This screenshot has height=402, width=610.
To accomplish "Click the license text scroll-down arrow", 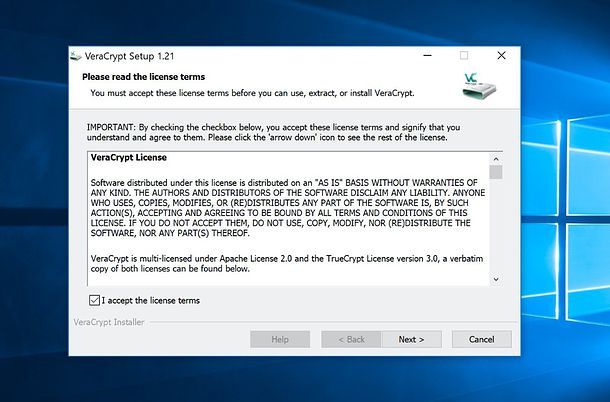I will pos(496,279).
